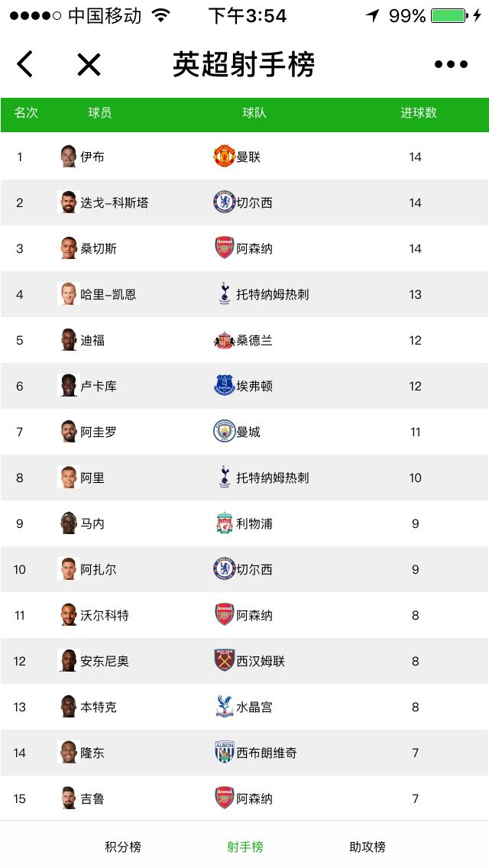Open player 迭戈-科斯塔 name link
489x868 pixels.
point(115,202)
